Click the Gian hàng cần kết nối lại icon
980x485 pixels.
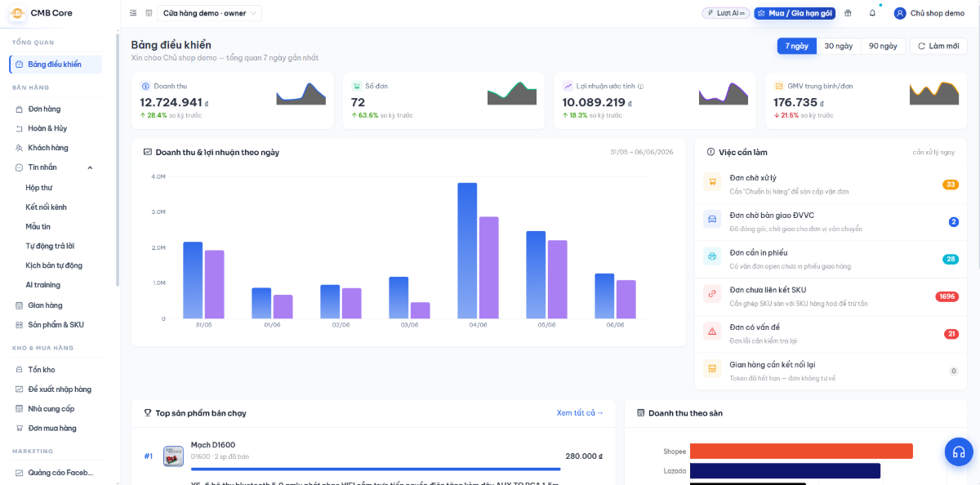coord(712,369)
